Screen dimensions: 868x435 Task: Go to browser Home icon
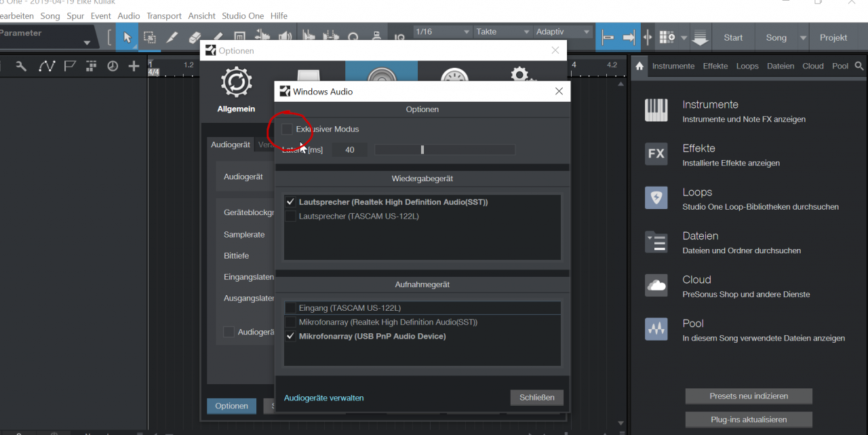(639, 66)
